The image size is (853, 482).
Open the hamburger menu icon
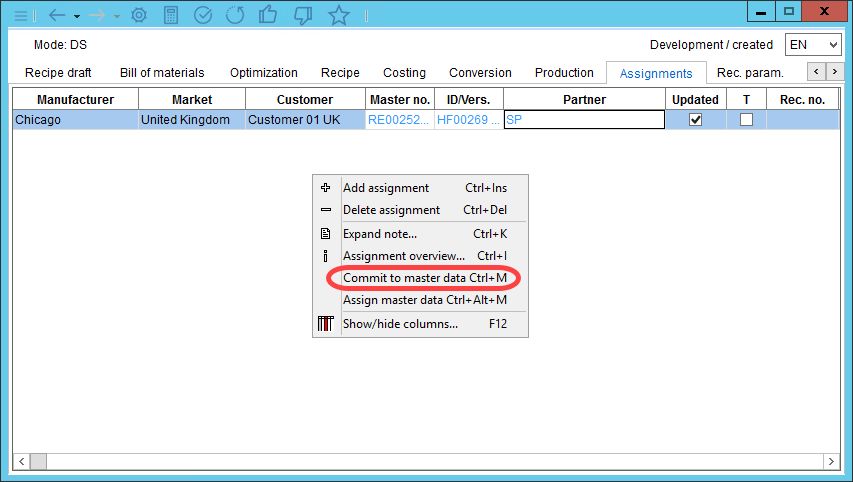coord(21,15)
